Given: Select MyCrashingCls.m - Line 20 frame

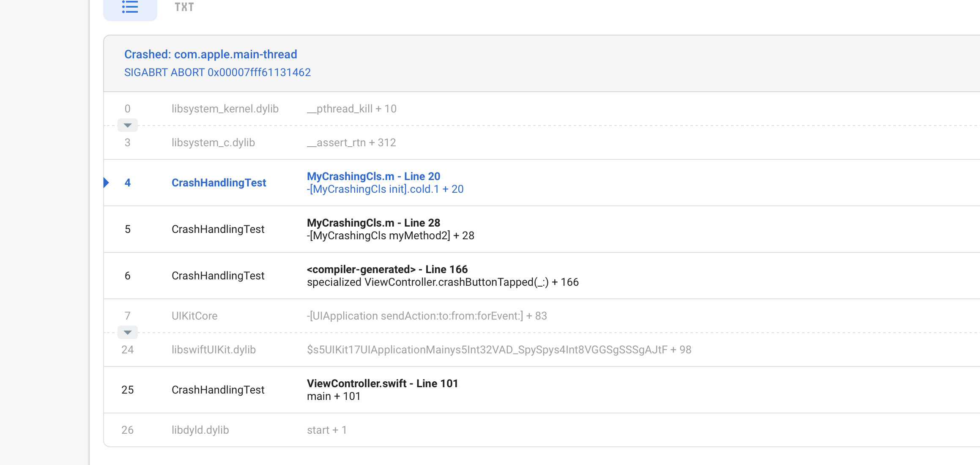Looking at the screenshot, I should [373, 176].
